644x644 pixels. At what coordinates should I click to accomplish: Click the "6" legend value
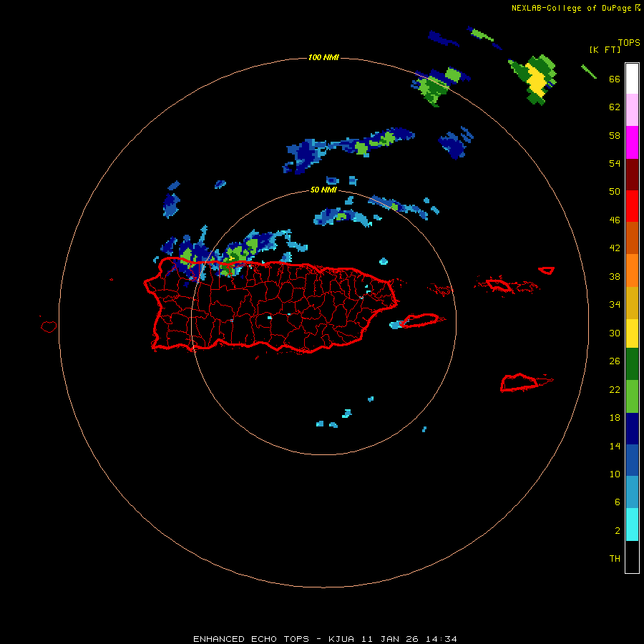point(618,502)
